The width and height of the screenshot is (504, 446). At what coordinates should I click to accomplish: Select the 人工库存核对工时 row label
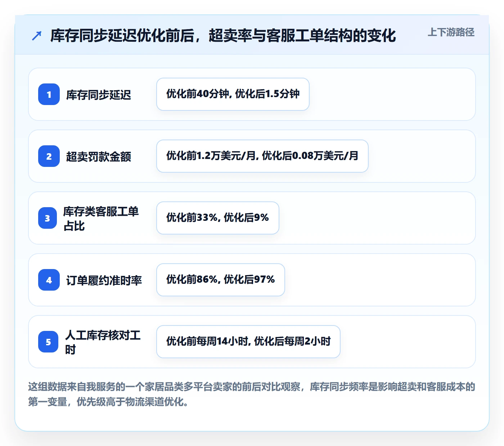point(103,342)
